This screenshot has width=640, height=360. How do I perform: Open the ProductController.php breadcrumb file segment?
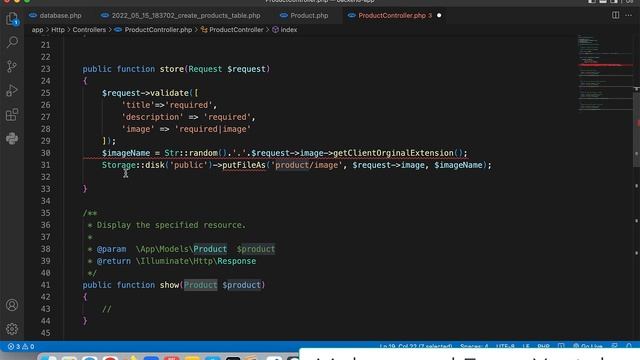point(153,30)
